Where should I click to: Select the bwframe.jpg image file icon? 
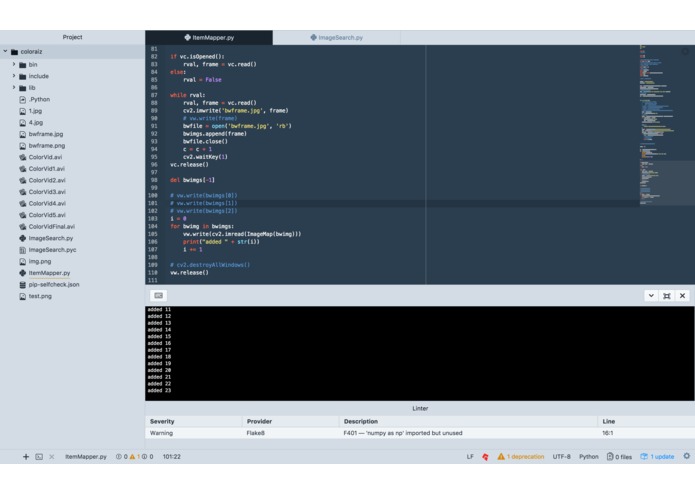coord(23,134)
